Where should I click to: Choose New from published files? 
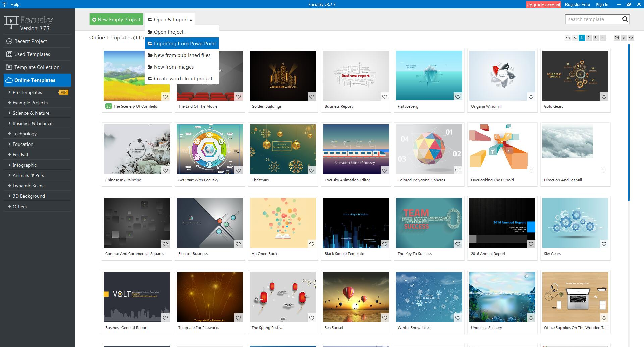[182, 55]
